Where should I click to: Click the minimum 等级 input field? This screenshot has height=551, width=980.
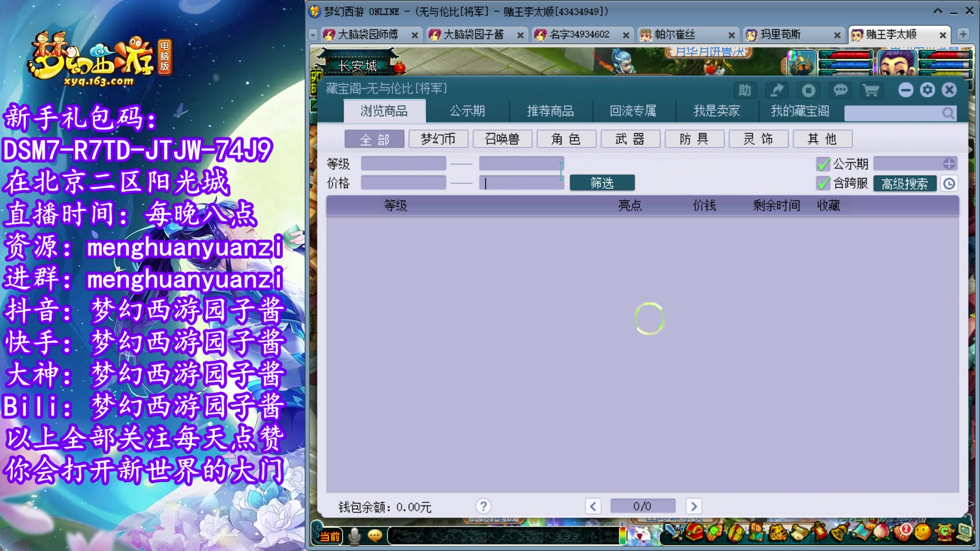tap(403, 163)
